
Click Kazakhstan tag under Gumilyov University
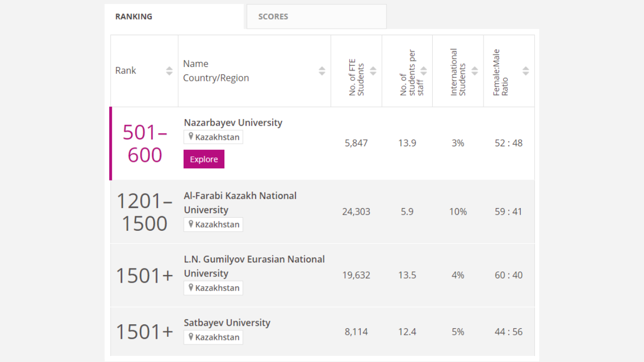point(213,288)
